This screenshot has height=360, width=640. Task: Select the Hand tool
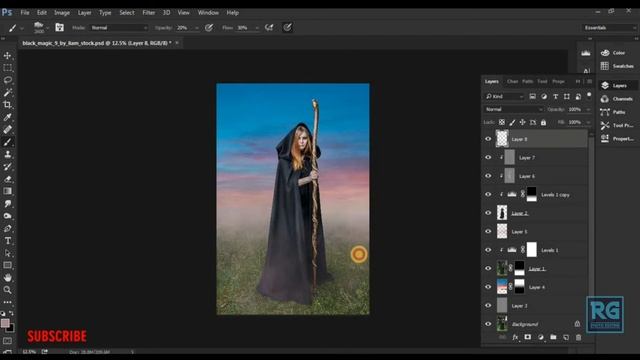coord(7,278)
